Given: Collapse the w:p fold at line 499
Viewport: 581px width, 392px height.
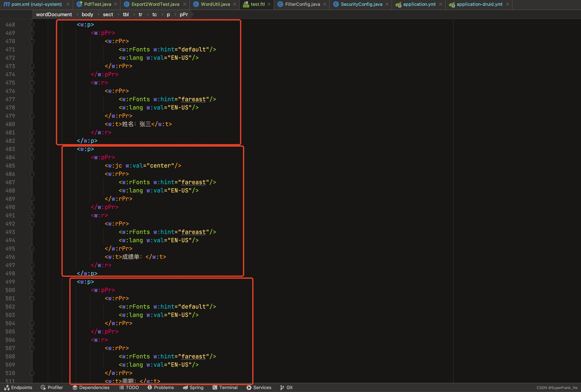Looking at the screenshot, I should tap(32, 282).
